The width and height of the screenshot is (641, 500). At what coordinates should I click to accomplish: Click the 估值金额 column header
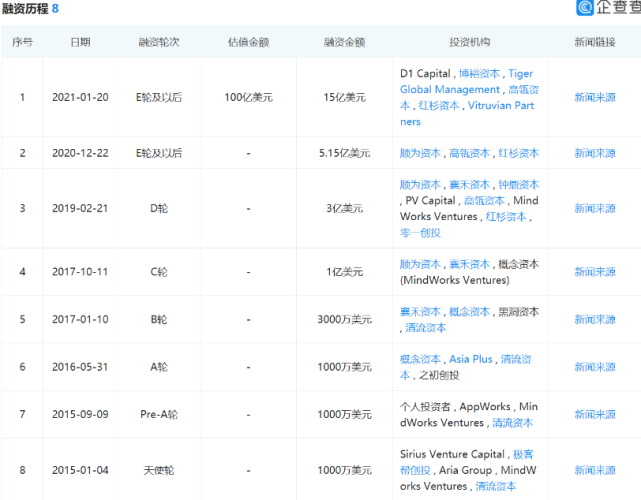(249, 42)
